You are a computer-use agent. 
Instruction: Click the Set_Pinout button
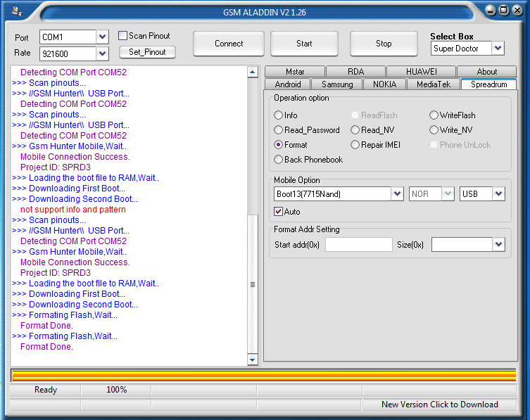point(147,52)
